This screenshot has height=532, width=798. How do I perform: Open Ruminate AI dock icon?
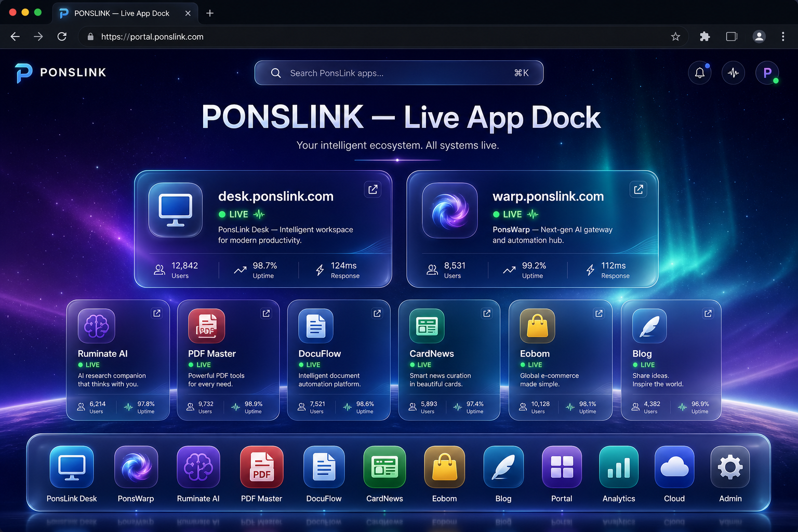click(x=198, y=467)
